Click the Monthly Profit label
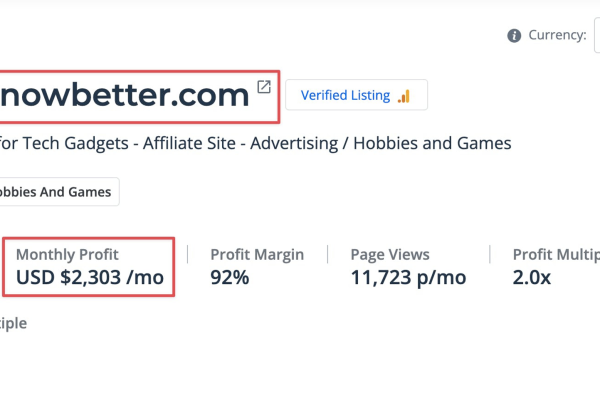Image resolution: width=600 pixels, height=400 pixels. (67, 255)
